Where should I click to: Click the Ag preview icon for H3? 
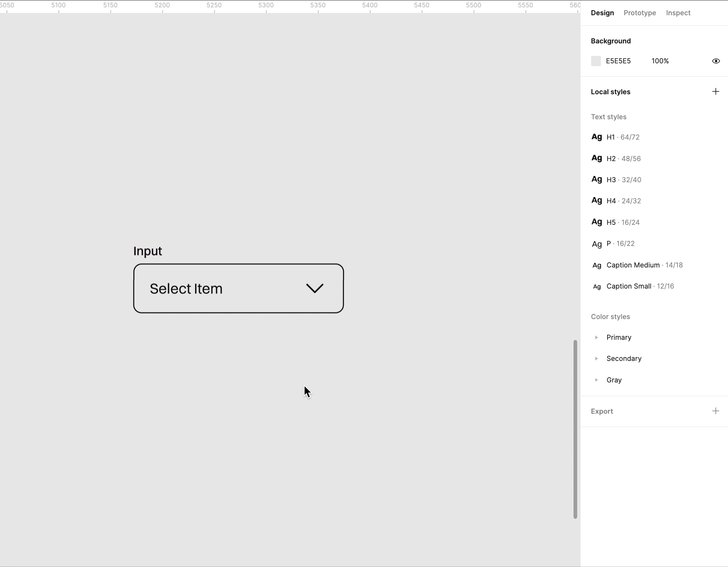point(597,179)
